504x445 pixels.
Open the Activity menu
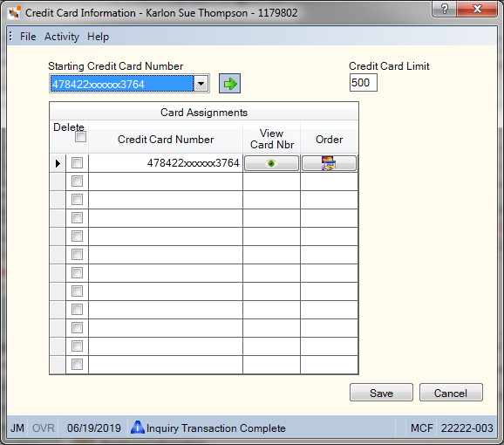(x=62, y=37)
